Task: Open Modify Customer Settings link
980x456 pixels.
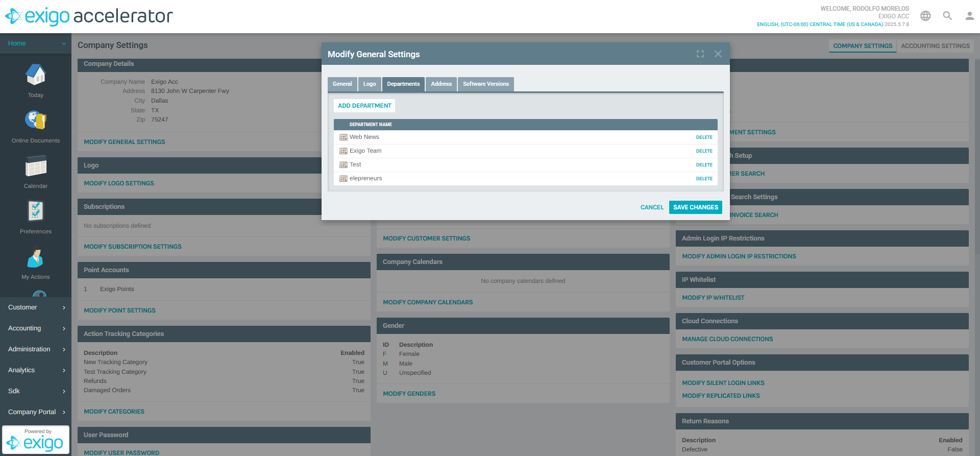Action: coord(427,238)
